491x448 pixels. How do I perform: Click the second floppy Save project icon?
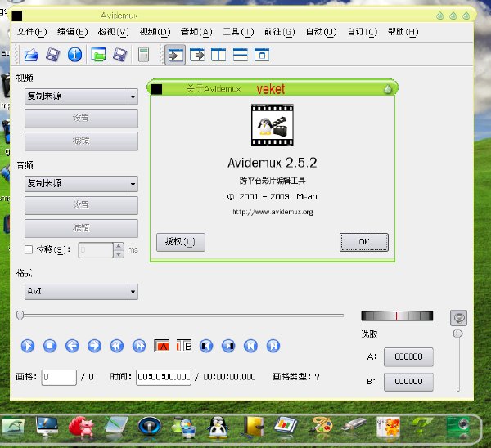tap(120, 55)
